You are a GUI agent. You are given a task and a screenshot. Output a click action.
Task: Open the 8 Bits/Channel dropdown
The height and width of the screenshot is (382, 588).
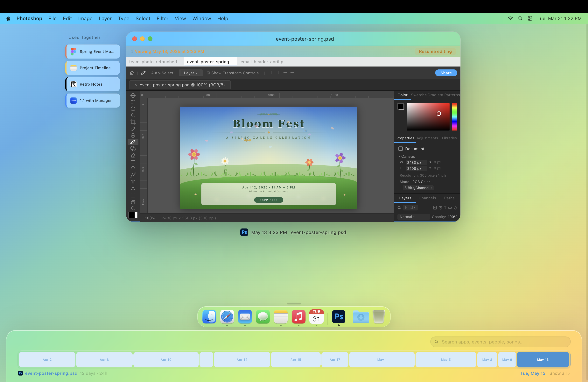pyautogui.click(x=418, y=188)
